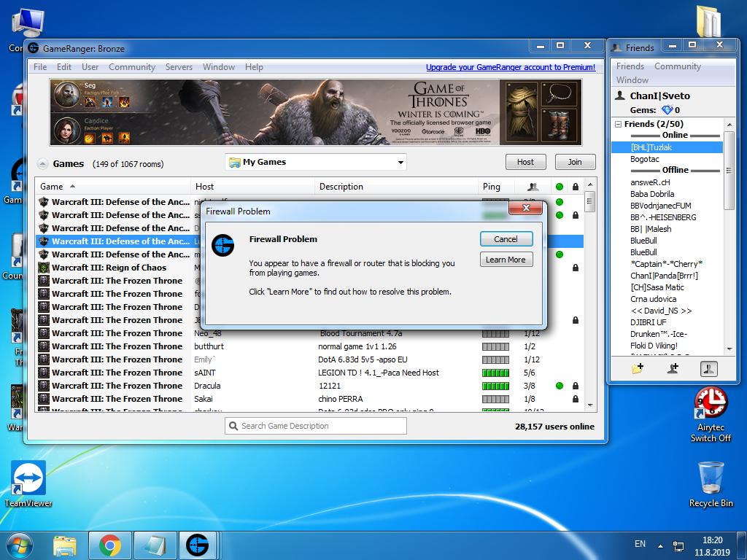This screenshot has width=747, height=560.
Task: Select the Frozen Throne row hosted by Dracula
Action: click(x=309, y=386)
